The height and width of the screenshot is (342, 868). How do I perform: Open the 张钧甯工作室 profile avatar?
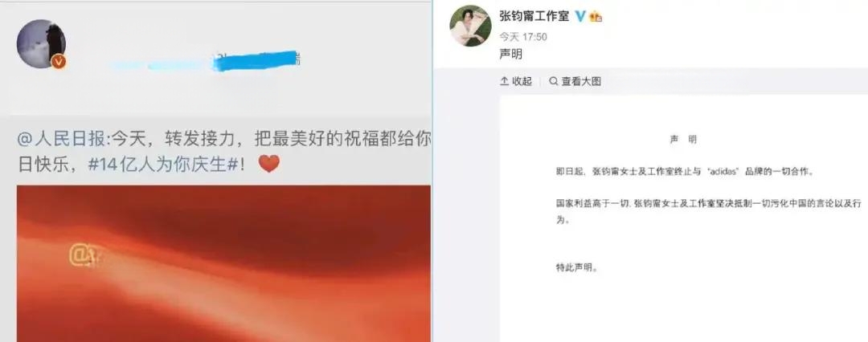(x=470, y=26)
